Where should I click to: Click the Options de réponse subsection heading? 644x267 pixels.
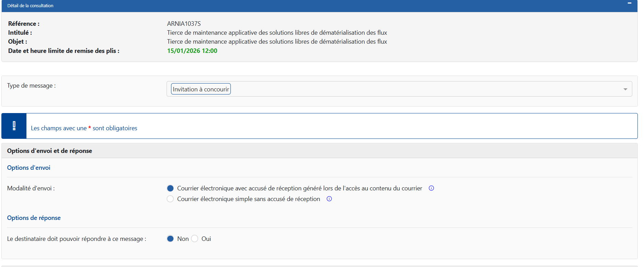34,218
